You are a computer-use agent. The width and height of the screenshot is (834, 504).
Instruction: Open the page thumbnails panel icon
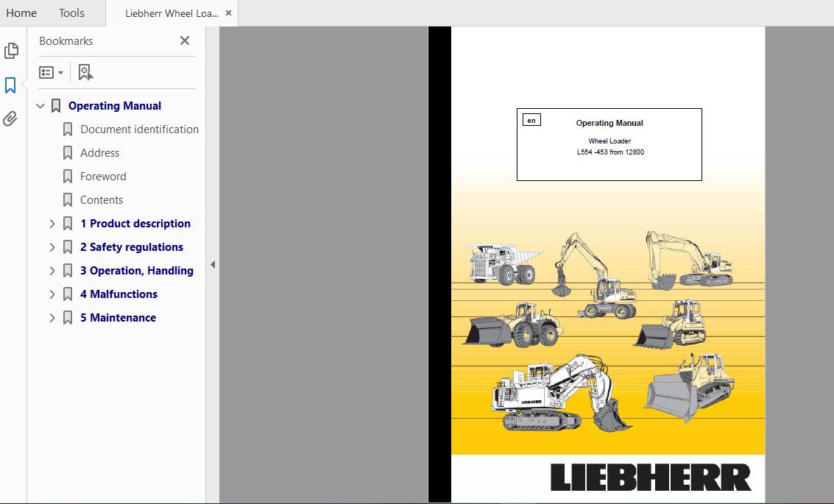pos(11,51)
